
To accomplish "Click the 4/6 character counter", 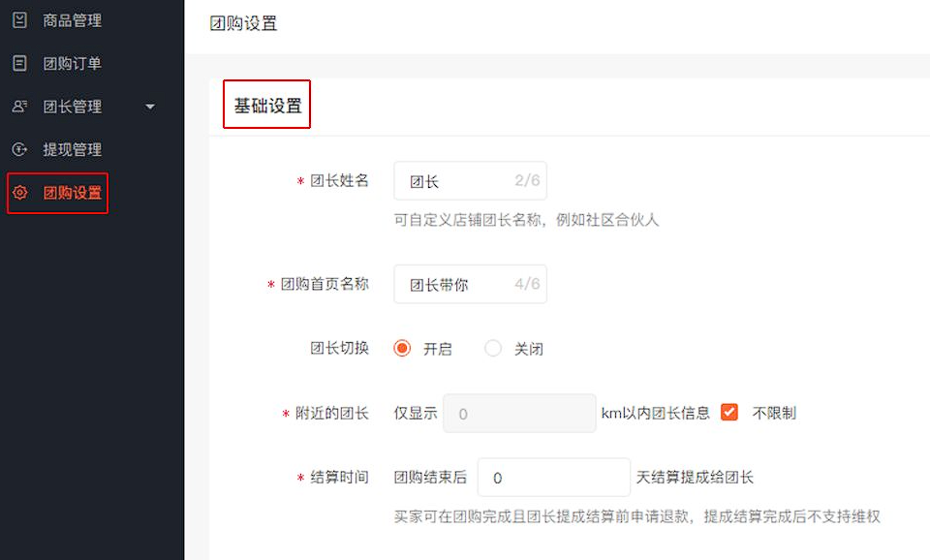I will [527, 284].
